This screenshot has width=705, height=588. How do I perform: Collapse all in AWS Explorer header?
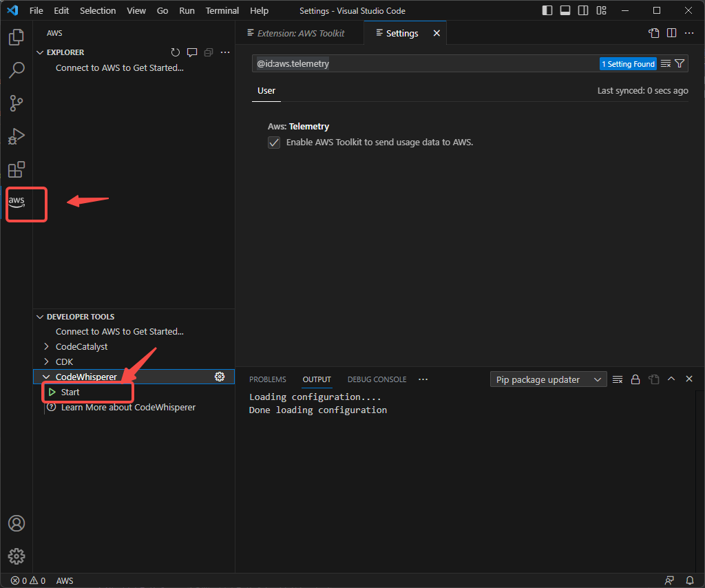209,52
